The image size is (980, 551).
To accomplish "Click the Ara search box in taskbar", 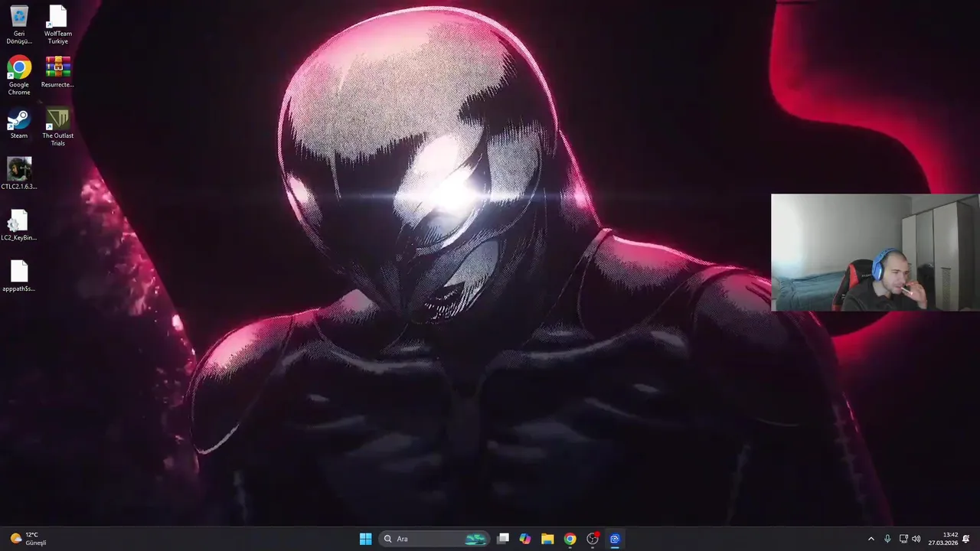I will click(x=434, y=539).
